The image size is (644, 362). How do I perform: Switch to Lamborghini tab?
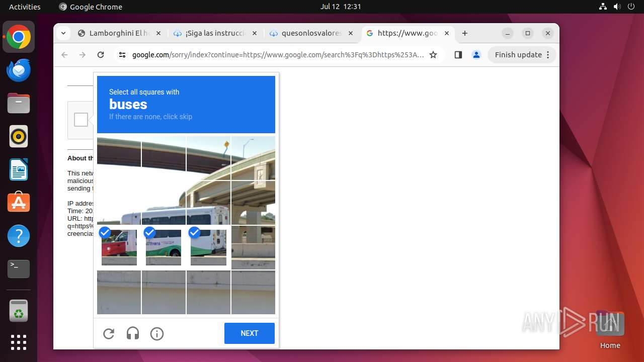point(119,33)
